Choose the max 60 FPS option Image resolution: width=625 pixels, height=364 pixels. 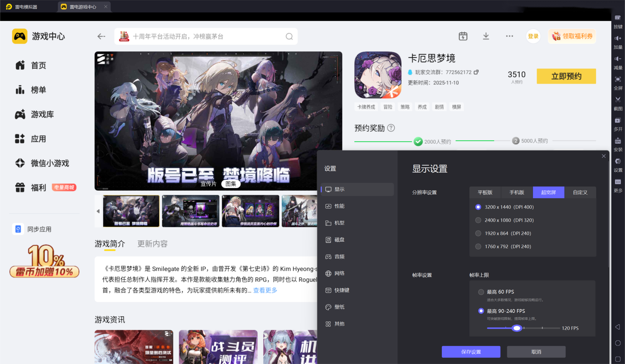481,292
